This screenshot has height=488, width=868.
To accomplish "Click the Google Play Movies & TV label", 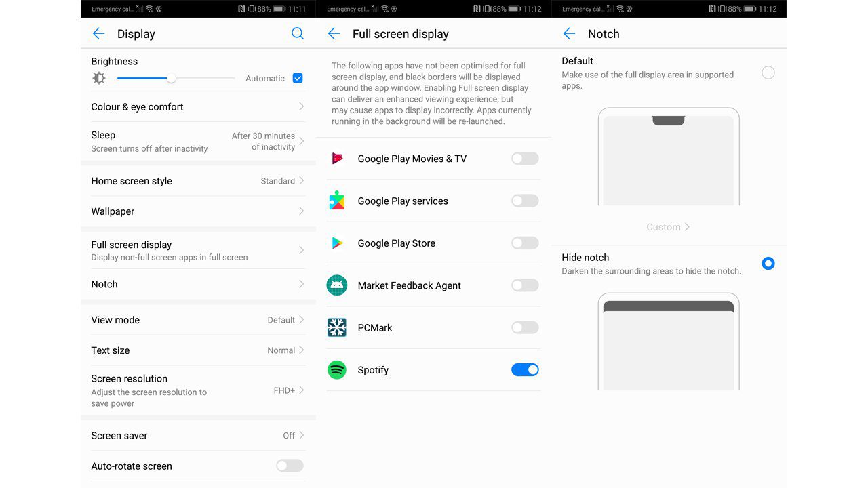I will tap(412, 159).
